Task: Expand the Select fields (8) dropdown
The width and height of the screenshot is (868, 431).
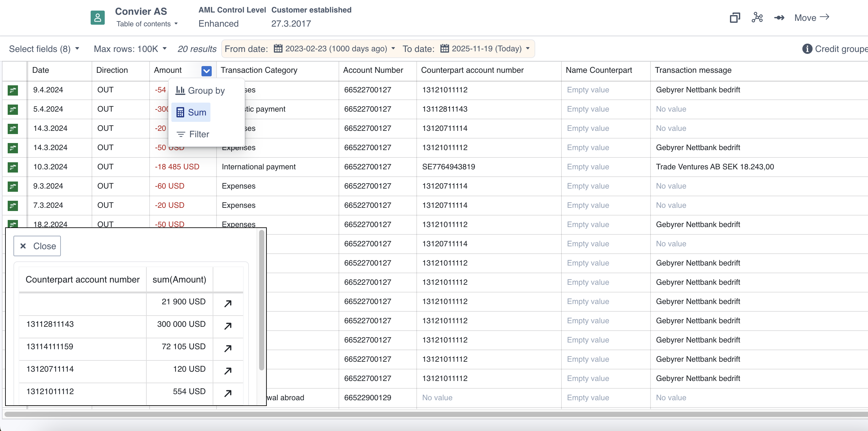Action: point(44,49)
